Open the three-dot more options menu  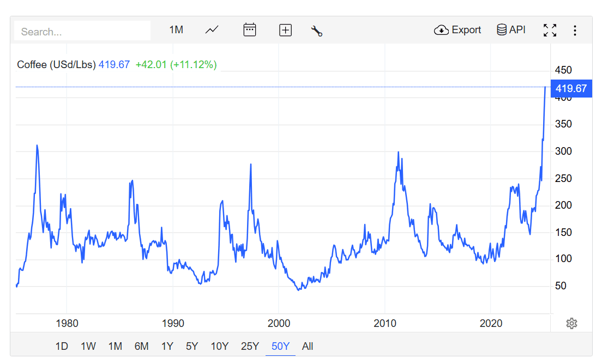[575, 31]
